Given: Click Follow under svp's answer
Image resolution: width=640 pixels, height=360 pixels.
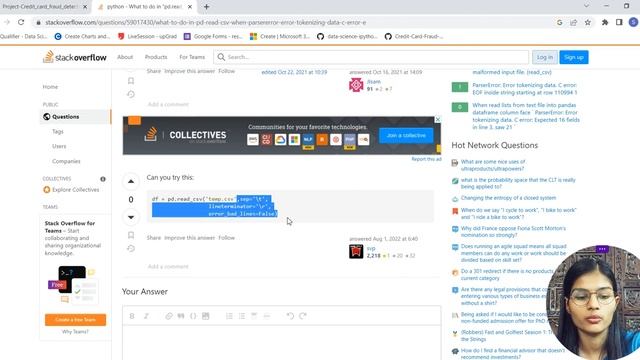Looking at the screenshot, I should click(227, 238).
